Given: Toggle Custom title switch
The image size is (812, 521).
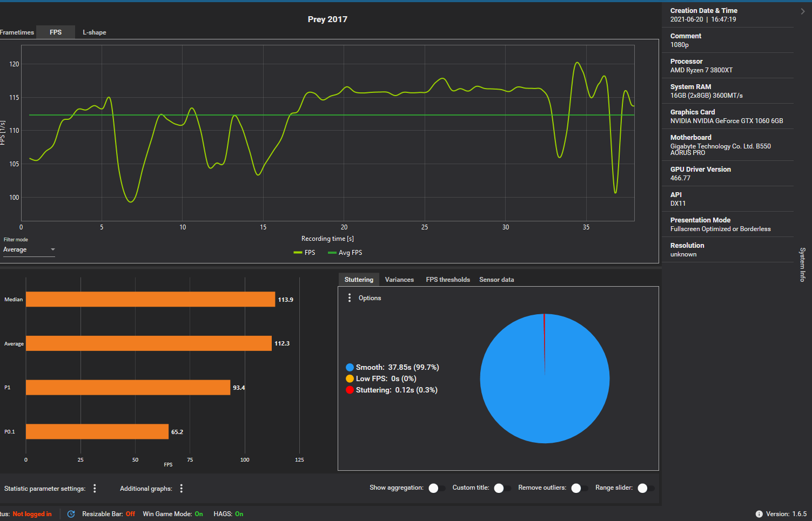Looking at the screenshot, I should pos(502,488).
